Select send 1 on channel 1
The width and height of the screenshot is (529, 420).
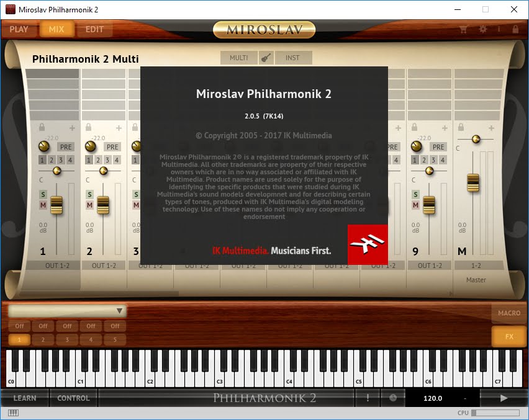[x=42, y=160]
